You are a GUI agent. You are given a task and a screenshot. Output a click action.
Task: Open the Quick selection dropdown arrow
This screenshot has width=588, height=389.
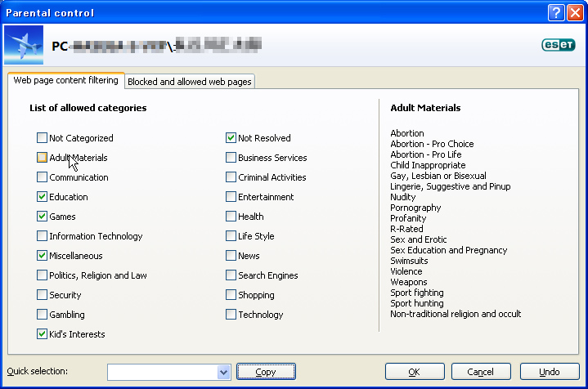(x=224, y=372)
